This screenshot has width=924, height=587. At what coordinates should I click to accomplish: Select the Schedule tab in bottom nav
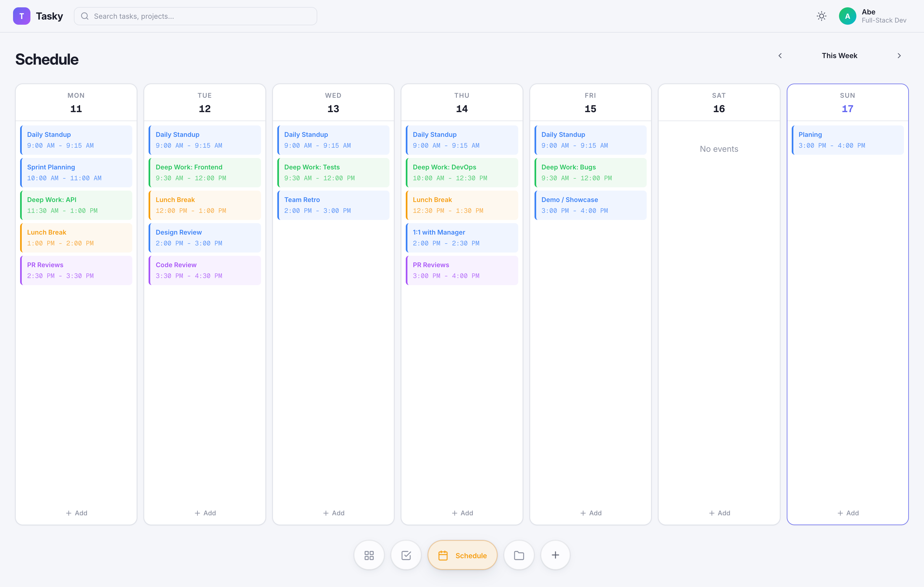[x=462, y=555]
